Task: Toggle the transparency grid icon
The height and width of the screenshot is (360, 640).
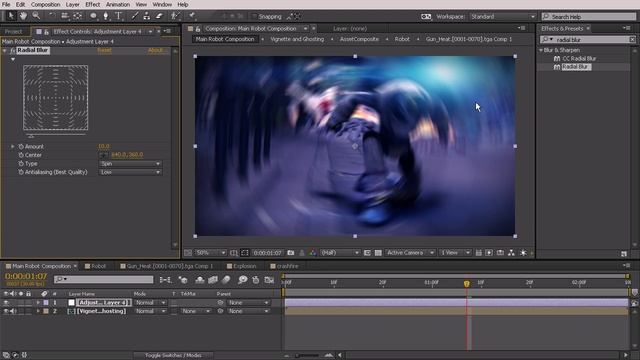Action: pyautogui.click(x=378, y=253)
